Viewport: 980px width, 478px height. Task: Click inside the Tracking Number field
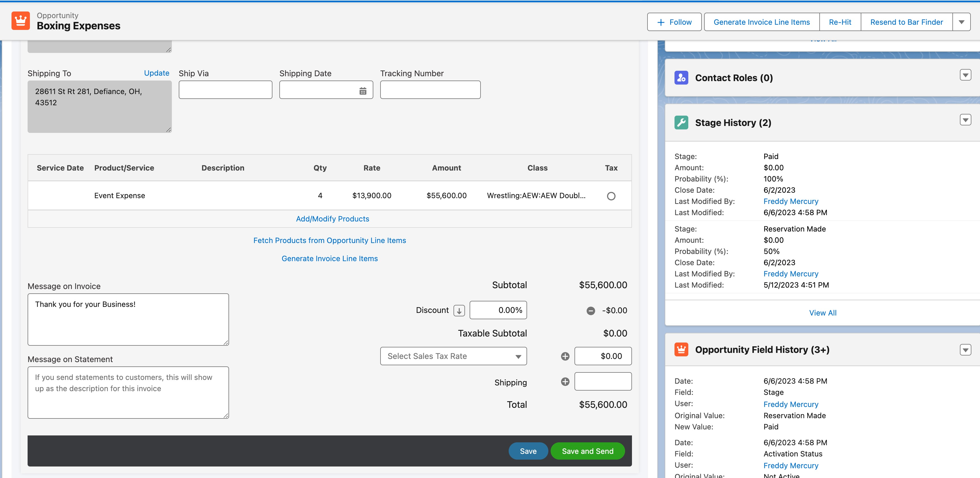pyautogui.click(x=430, y=90)
